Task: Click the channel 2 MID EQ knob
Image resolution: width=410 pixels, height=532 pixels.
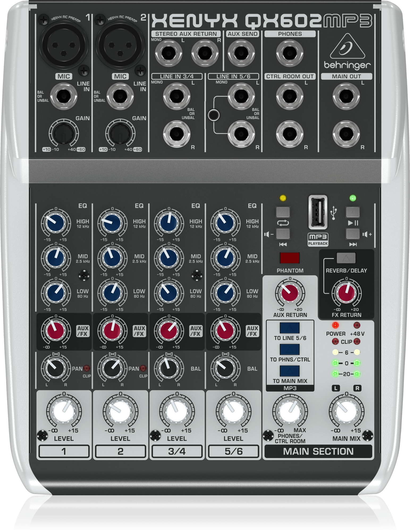Action: click(112, 258)
